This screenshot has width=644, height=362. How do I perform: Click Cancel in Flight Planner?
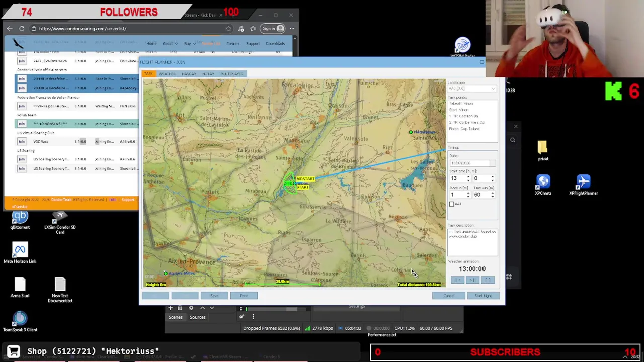pyautogui.click(x=449, y=296)
